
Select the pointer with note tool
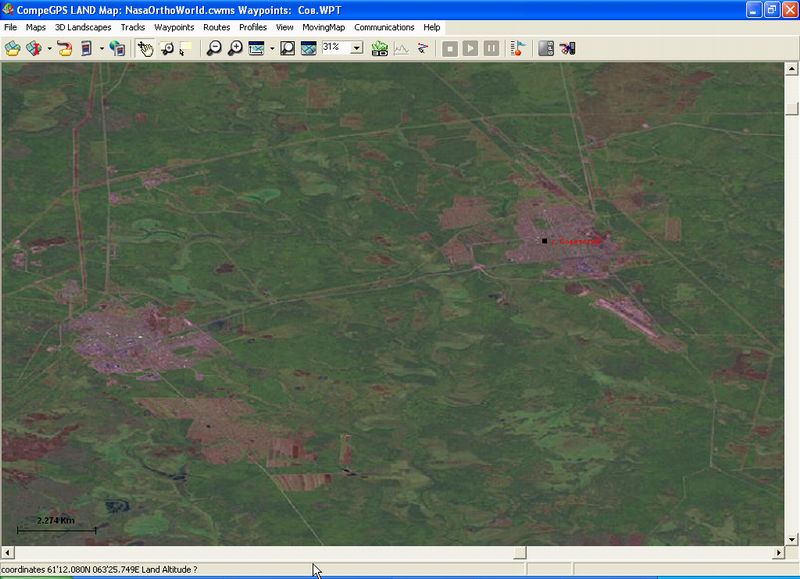pyautogui.click(x=185, y=48)
